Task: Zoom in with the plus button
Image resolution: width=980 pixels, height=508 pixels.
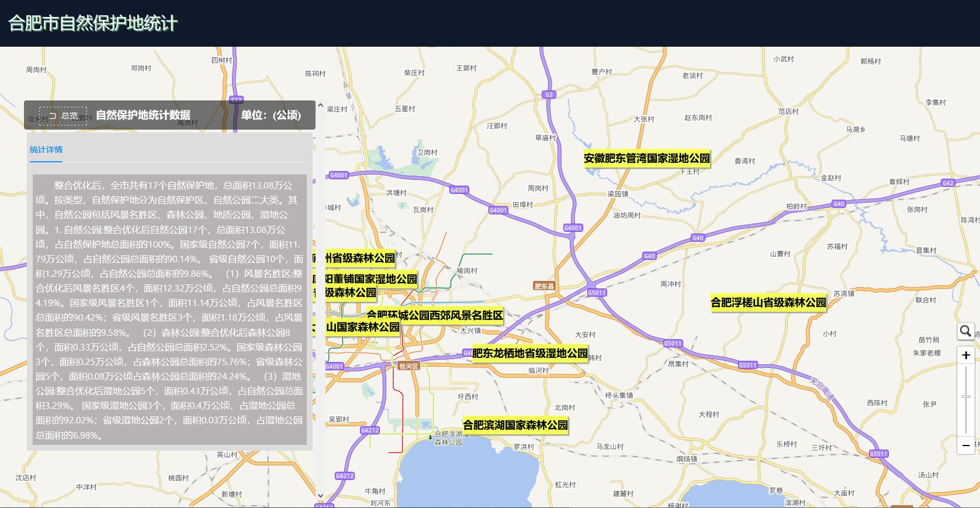Action: [966, 355]
